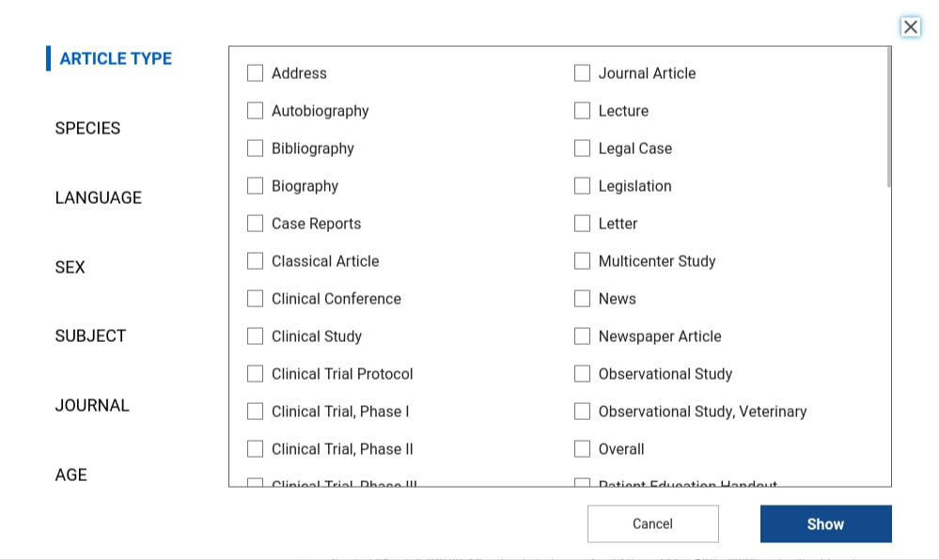
Task: Check the Observational Study, Veterinary box
Action: click(x=582, y=412)
